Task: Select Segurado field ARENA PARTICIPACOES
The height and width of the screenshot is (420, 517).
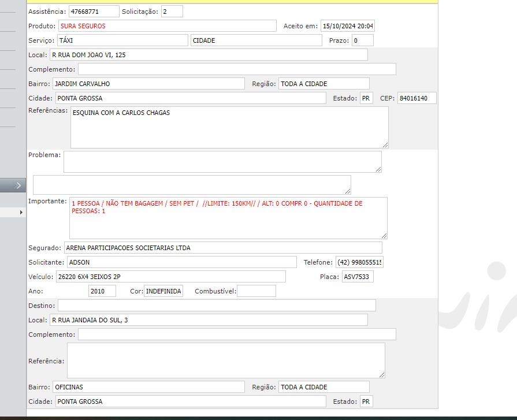Action: coord(223,248)
